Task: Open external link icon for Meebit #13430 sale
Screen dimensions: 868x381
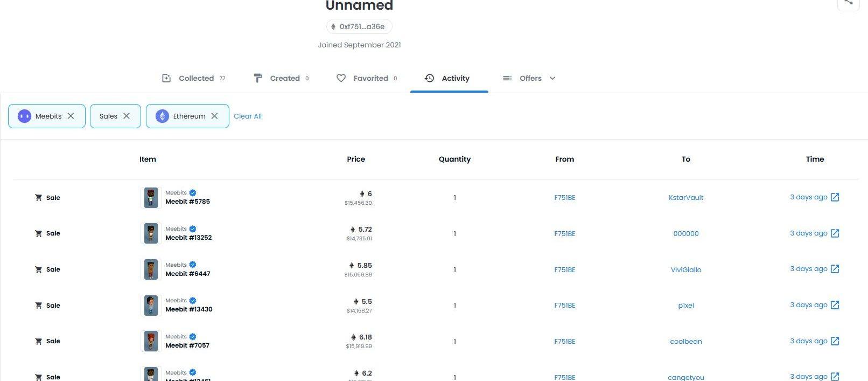Action: 835,305
